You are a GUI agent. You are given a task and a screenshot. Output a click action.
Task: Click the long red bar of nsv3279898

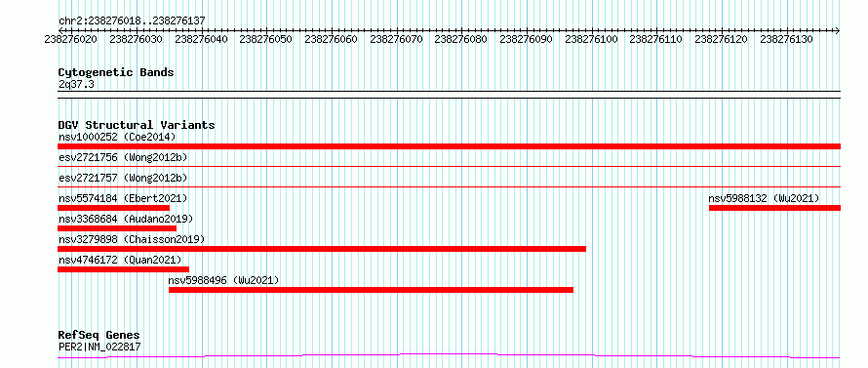(322, 249)
